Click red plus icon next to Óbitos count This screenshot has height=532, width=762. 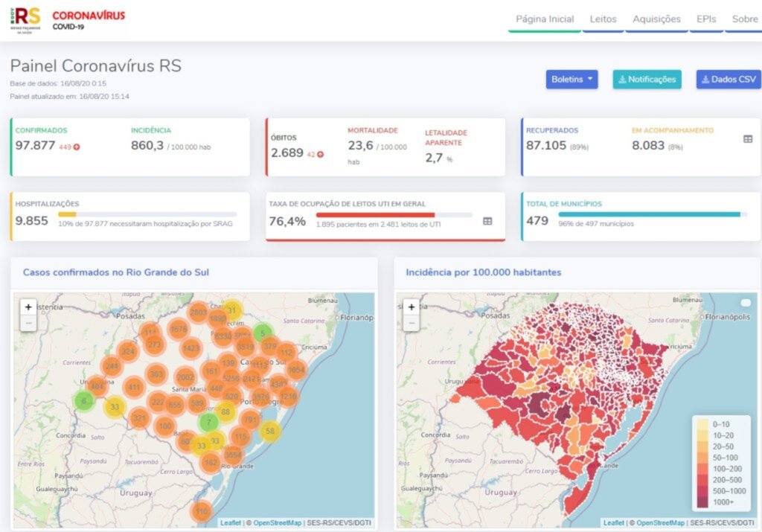coord(320,155)
